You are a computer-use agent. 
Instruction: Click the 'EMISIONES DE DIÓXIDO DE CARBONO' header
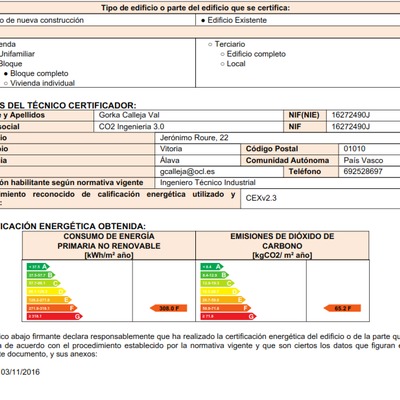282,246
